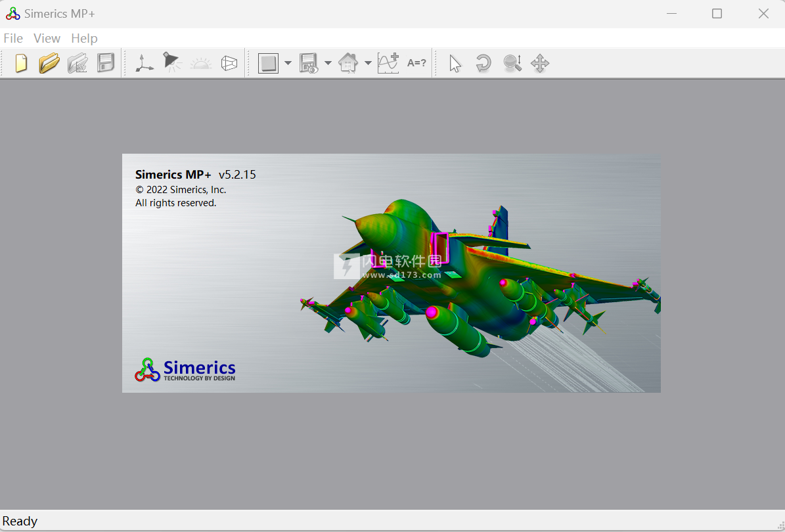Click the Simerics app icon in title bar
This screenshot has width=785, height=532.
pos(12,14)
